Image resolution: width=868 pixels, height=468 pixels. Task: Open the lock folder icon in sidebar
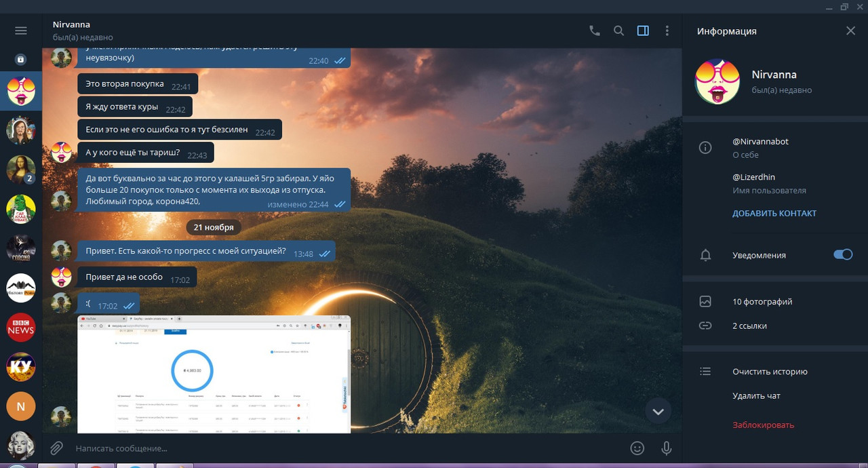[20, 60]
